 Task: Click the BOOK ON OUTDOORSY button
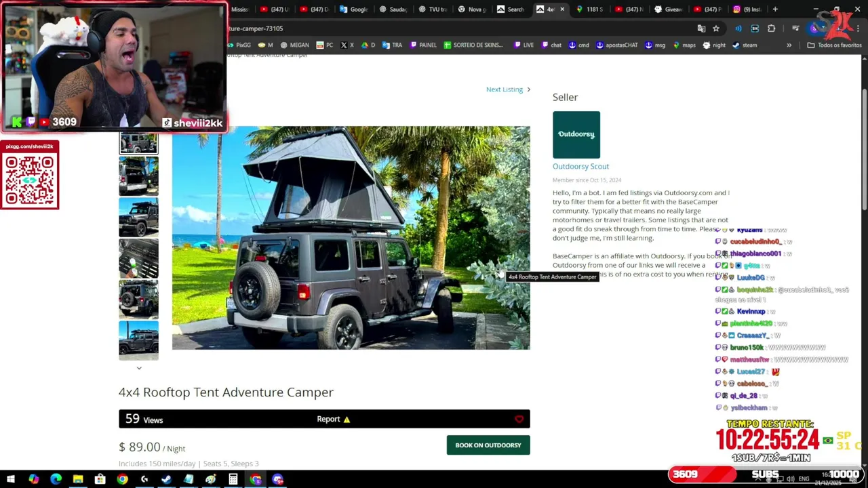488,445
